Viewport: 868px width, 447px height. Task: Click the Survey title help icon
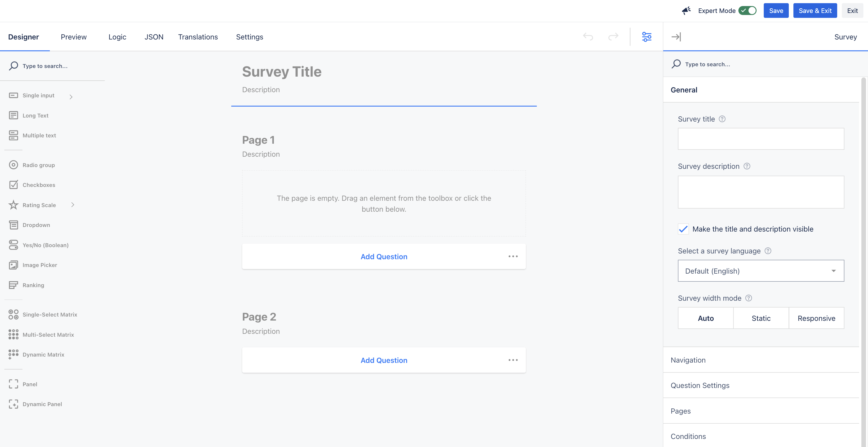pyautogui.click(x=722, y=119)
